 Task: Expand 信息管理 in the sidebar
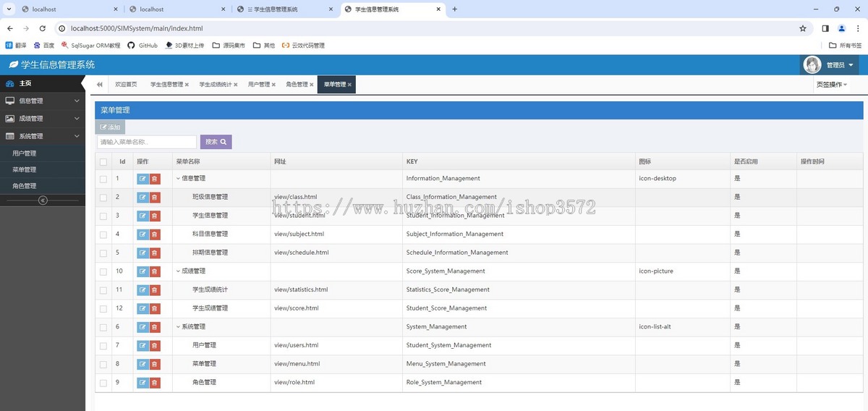point(43,101)
